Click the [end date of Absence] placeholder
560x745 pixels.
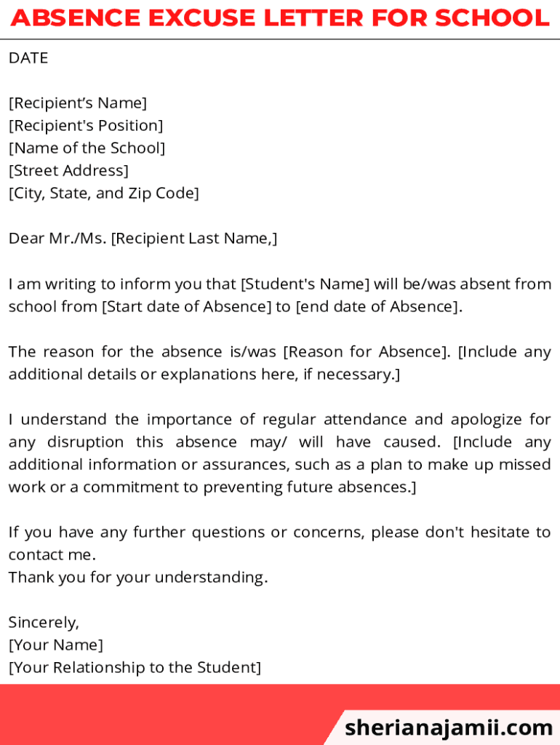(x=378, y=306)
